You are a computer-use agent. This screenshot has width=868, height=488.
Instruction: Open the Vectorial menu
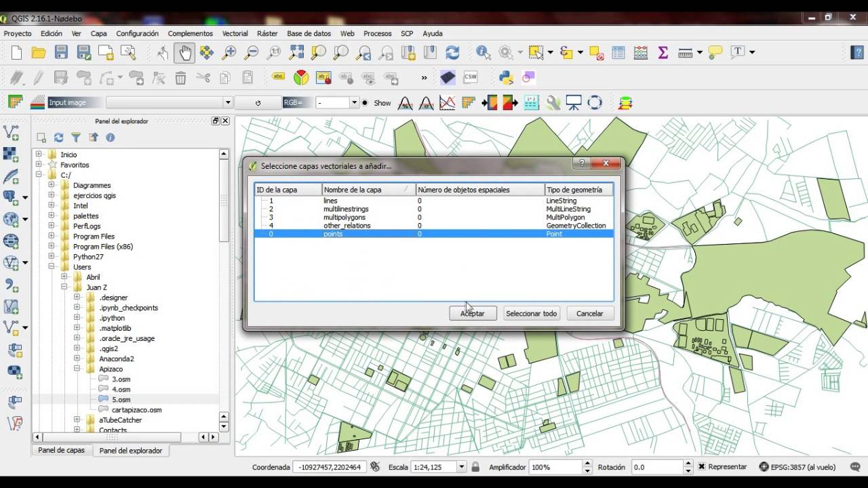(235, 33)
